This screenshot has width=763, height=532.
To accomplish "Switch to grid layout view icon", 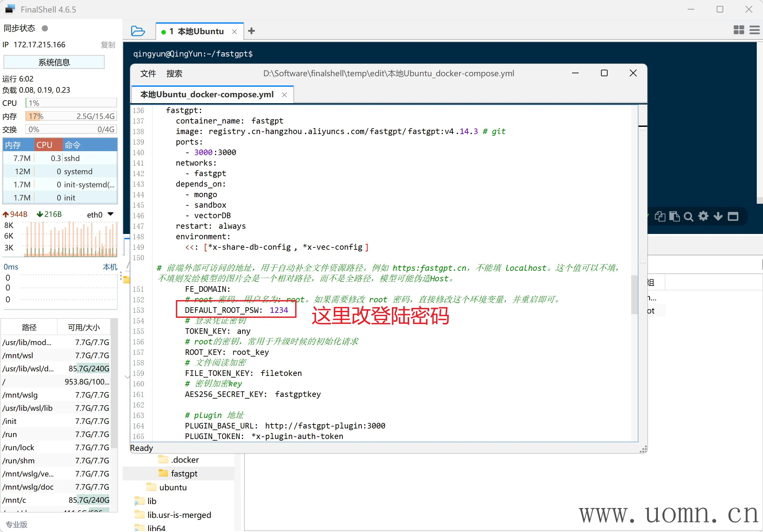I will tap(738, 30).
